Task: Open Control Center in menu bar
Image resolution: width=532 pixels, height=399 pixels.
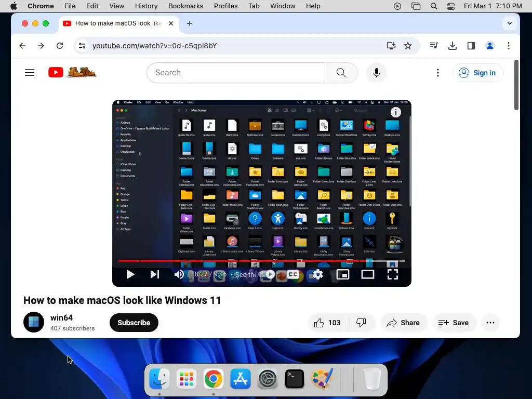Action: (451, 6)
